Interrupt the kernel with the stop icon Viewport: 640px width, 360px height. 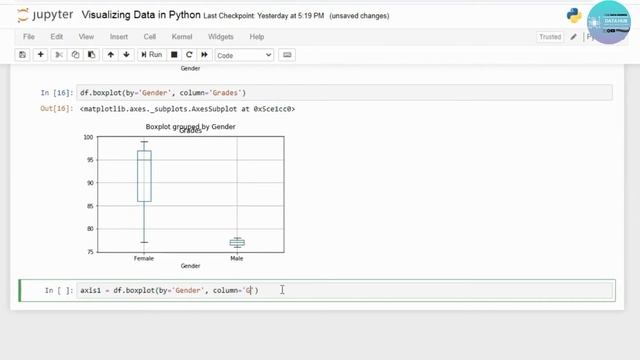coord(174,55)
